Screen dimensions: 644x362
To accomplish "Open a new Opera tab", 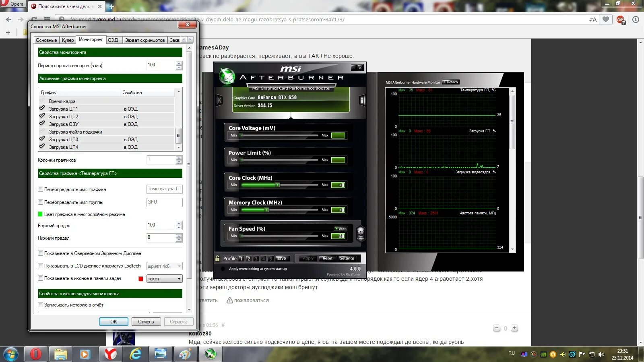I will [111, 6].
